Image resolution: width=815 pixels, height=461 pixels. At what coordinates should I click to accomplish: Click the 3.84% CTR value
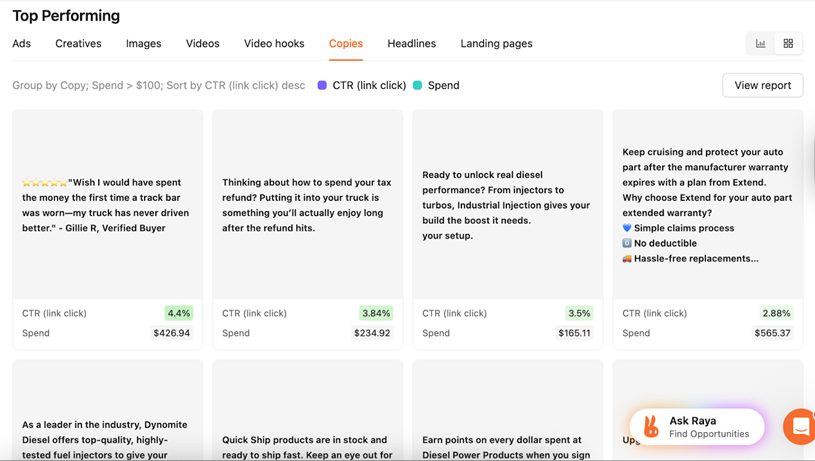click(376, 313)
